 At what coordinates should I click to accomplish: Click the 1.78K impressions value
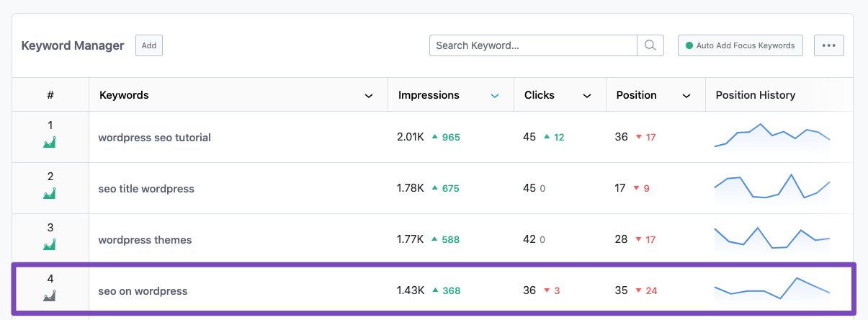point(411,188)
